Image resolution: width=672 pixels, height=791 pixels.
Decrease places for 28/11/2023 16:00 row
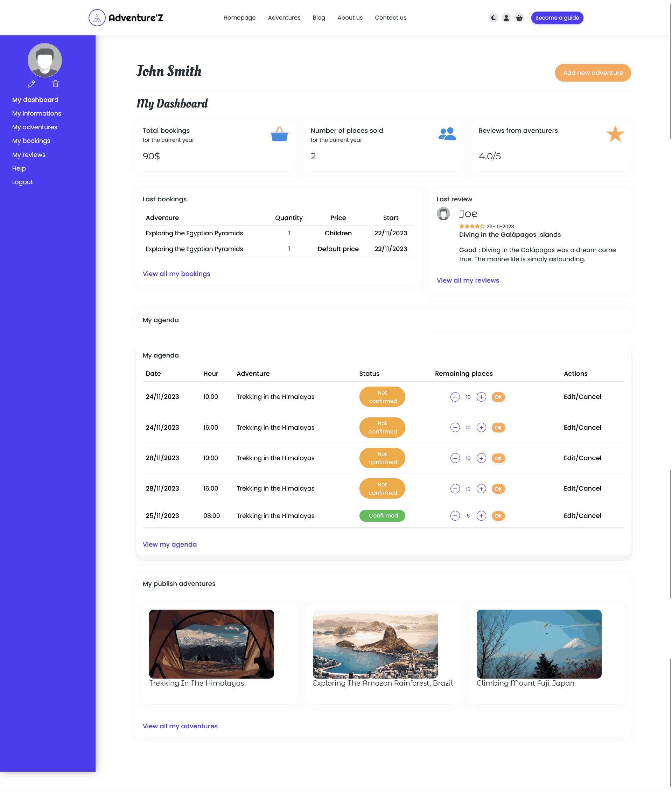[455, 488]
